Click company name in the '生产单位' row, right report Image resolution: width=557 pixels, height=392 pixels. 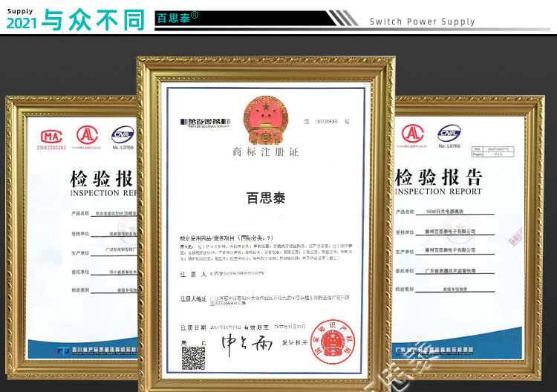451,250
